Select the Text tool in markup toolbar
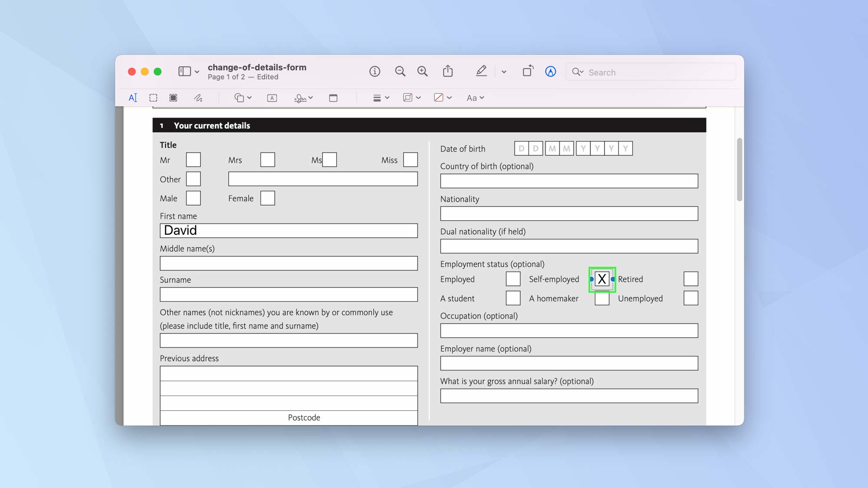868x488 pixels. click(133, 98)
